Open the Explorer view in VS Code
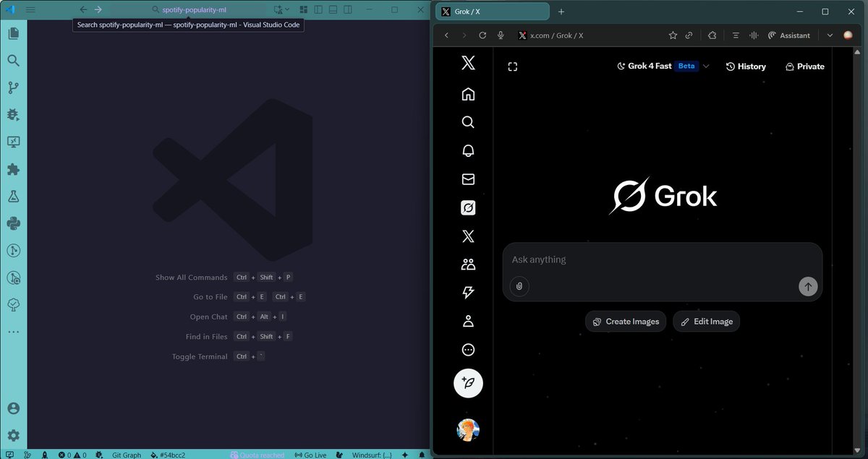 (x=13, y=33)
